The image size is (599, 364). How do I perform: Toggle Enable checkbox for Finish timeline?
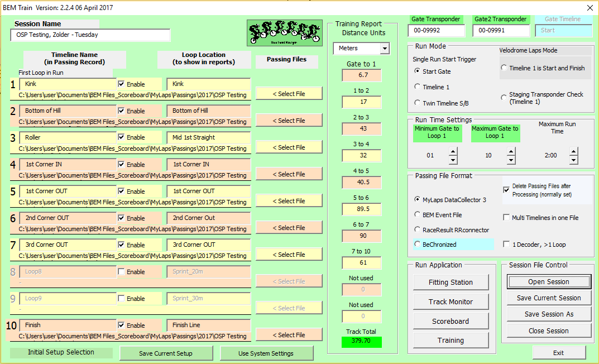click(121, 325)
